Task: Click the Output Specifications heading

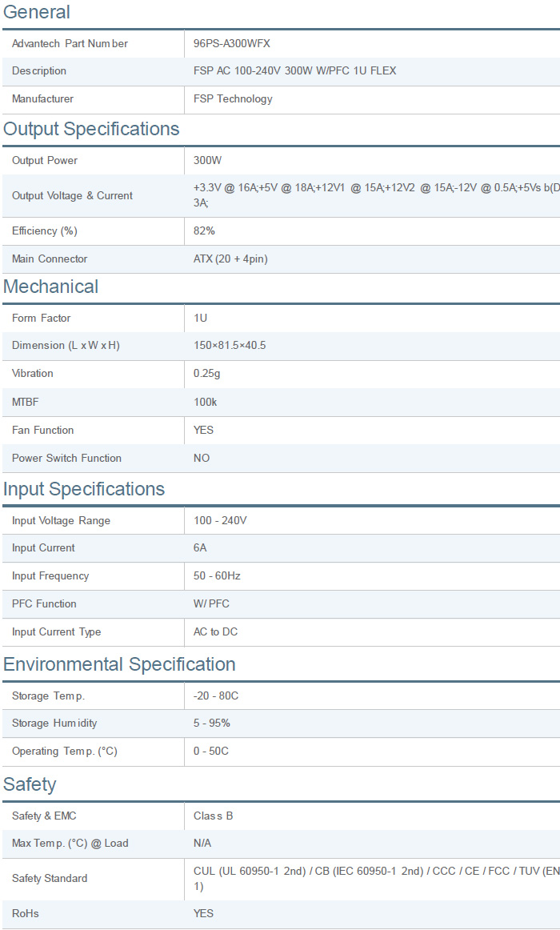Action: pyautogui.click(x=91, y=129)
